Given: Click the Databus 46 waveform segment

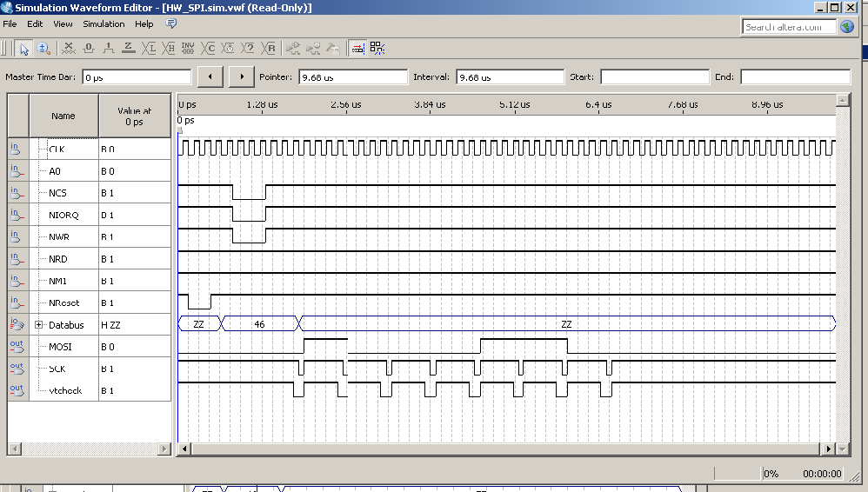Looking at the screenshot, I should click(x=260, y=323).
